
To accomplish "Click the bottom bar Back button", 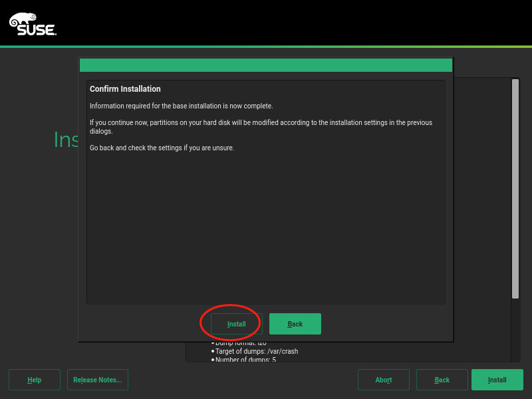I will 442,380.
